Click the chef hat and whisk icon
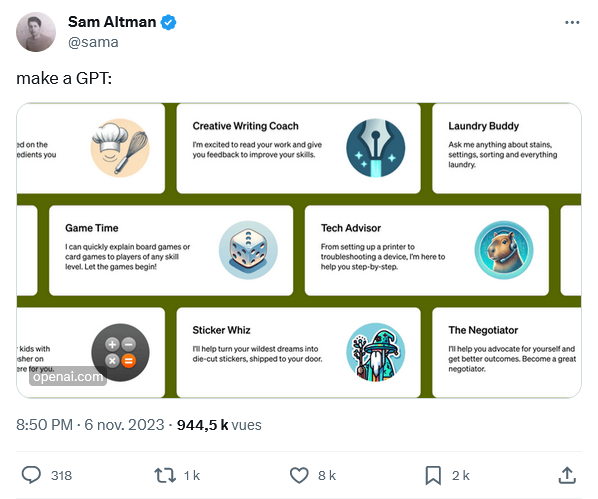 click(120, 148)
